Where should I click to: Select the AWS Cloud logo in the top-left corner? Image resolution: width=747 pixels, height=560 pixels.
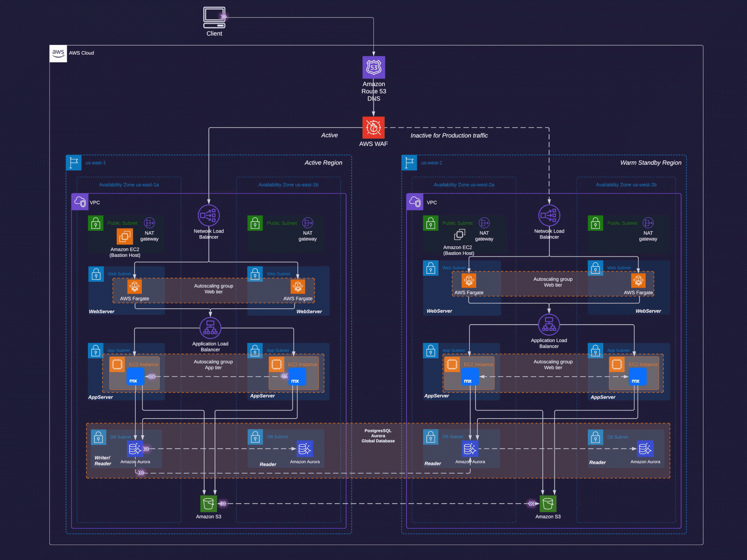click(58, 53)
